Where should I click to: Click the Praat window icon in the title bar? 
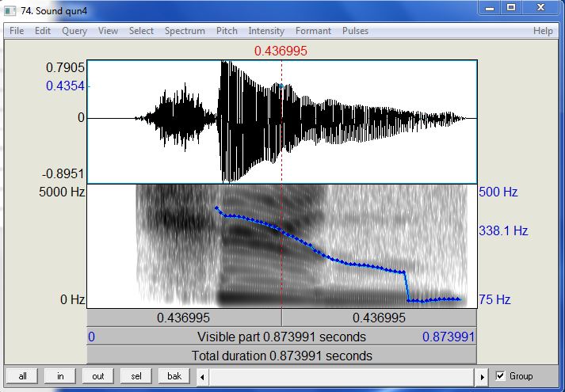[x=10, y=10]
